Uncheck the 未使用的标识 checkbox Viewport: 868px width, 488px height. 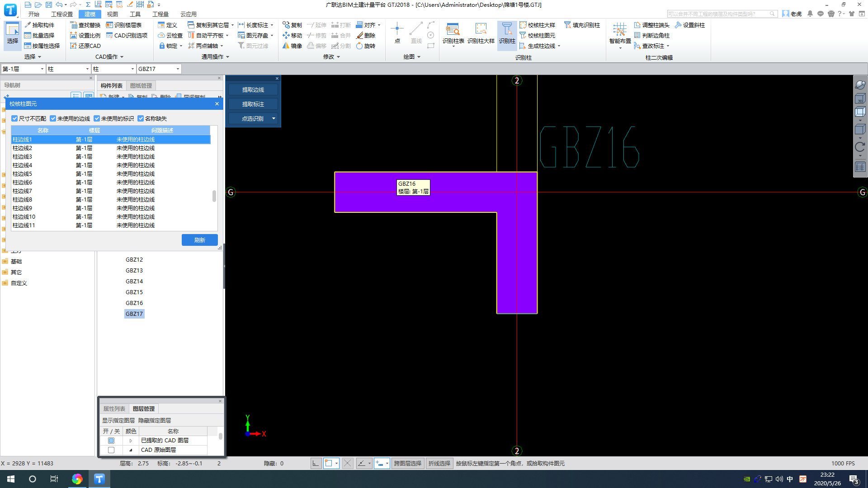click(97, 118)
